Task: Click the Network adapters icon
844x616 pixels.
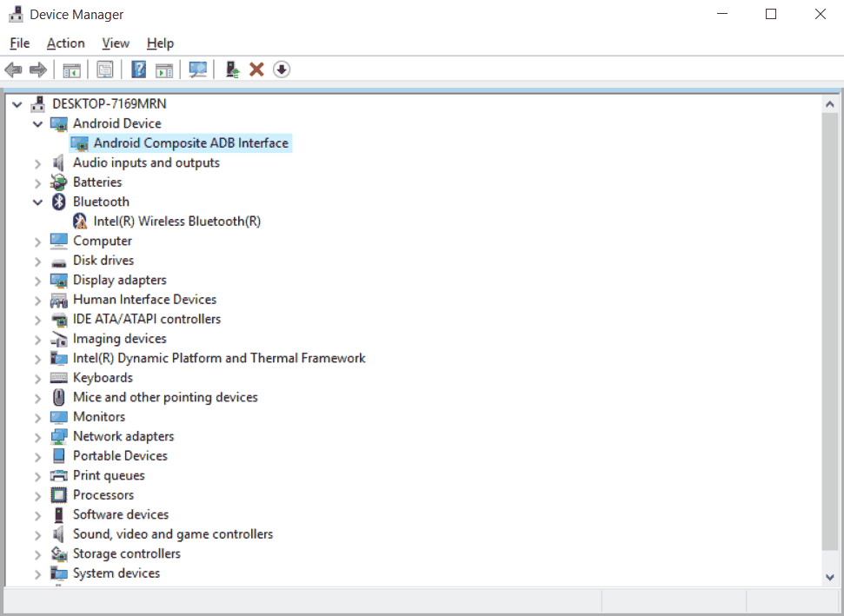Action: (58, 436)
